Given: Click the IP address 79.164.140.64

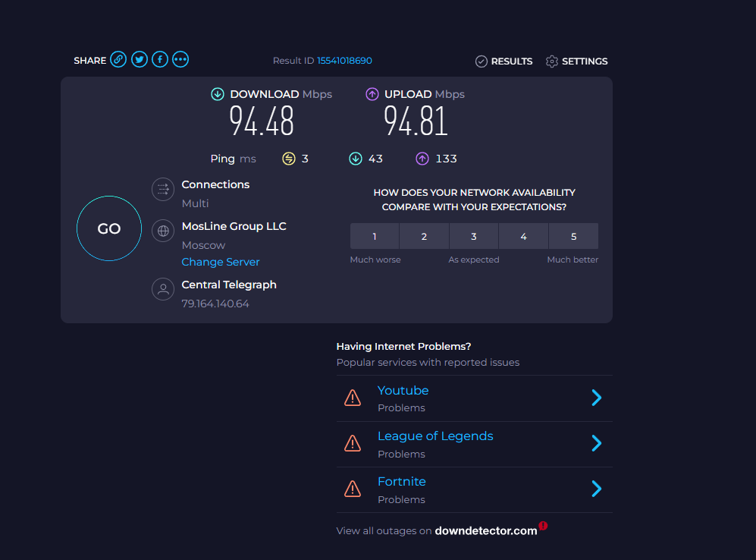Looking at the screenshot, I should pyautogui.click(x=215, y=304).
